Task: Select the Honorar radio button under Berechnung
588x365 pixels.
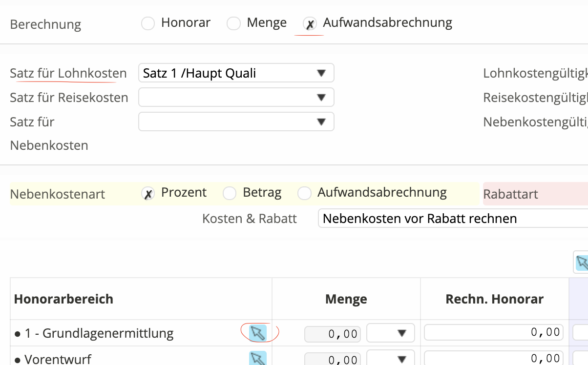Action: coord(148,23)
